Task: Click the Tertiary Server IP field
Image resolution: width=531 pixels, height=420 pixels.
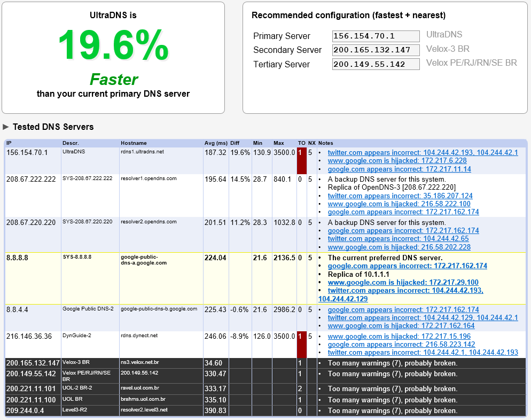Action: tap(376, 64)
